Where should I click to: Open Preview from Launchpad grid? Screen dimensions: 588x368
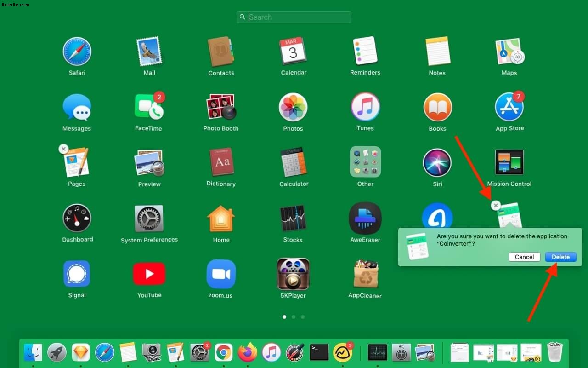pyautogui.click(x=149, y=163)
